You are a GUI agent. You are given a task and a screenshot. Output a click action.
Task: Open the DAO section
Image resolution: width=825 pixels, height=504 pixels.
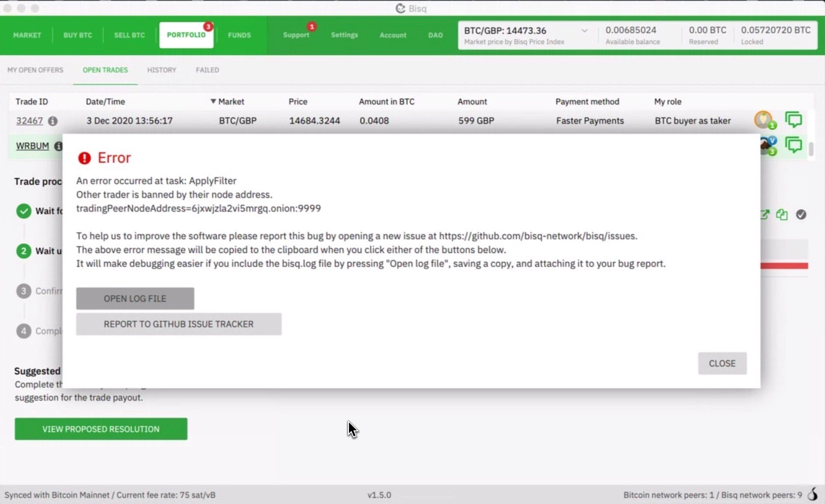435,35
